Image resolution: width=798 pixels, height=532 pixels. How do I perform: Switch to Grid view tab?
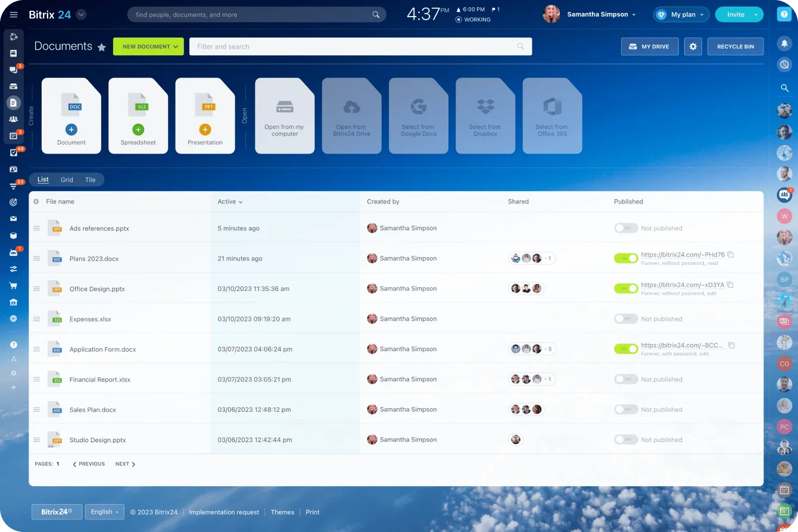67,180
